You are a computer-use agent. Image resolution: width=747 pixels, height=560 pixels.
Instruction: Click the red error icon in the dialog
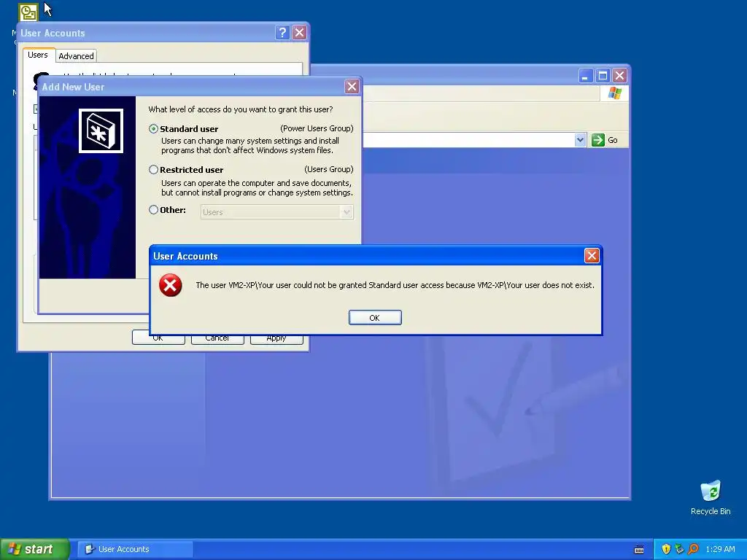click(x=171, y=285)
